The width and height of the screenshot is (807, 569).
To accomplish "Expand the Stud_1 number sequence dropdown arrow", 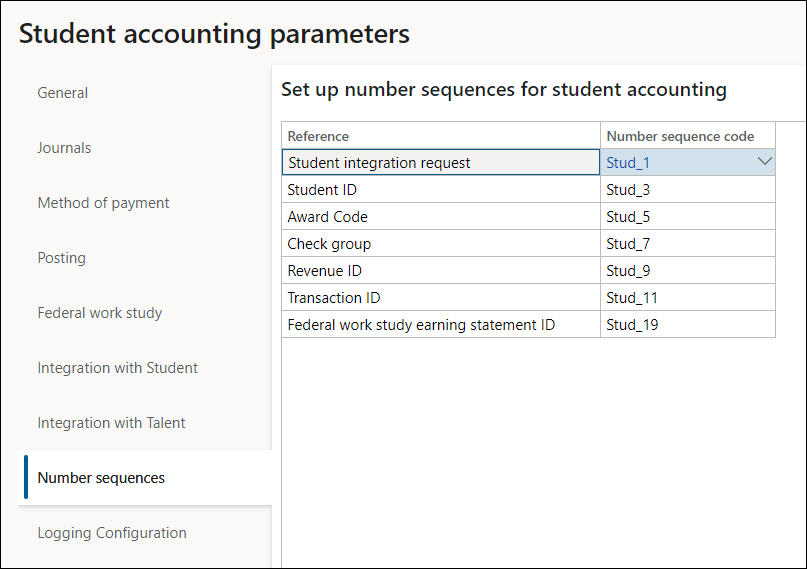I will point(765,162).
